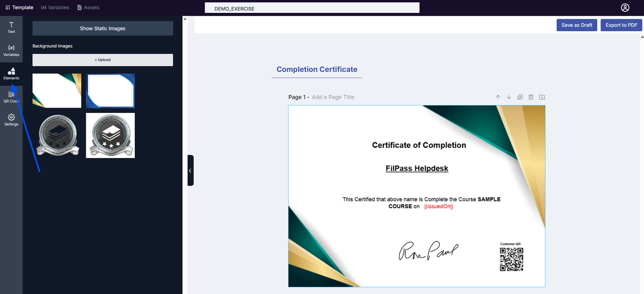The width and height of the screenshot is (644, 294).
Task: Click the Completion Certificate heading
Action: point(317,69)
